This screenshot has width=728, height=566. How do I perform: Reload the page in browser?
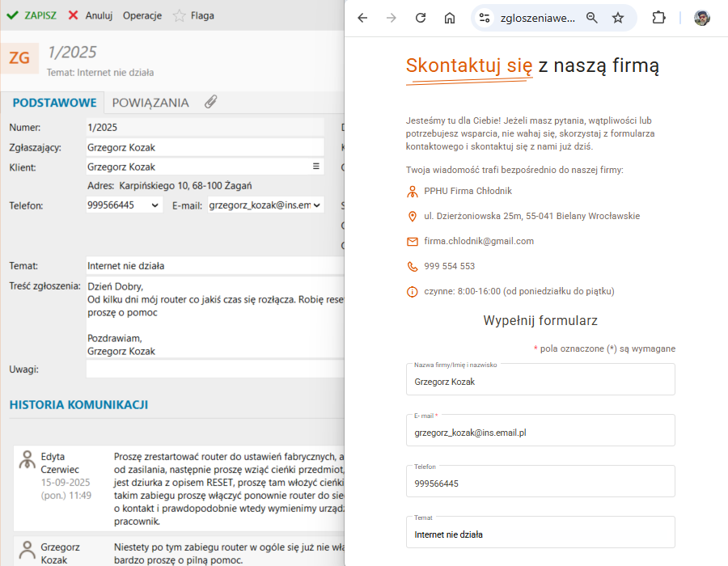[421, 18]
